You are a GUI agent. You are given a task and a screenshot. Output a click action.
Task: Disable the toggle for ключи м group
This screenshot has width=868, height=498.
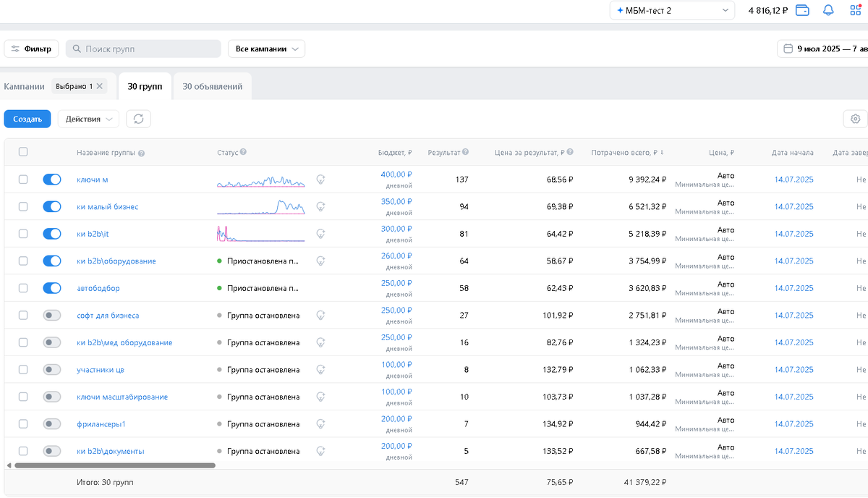click(52, 180)
